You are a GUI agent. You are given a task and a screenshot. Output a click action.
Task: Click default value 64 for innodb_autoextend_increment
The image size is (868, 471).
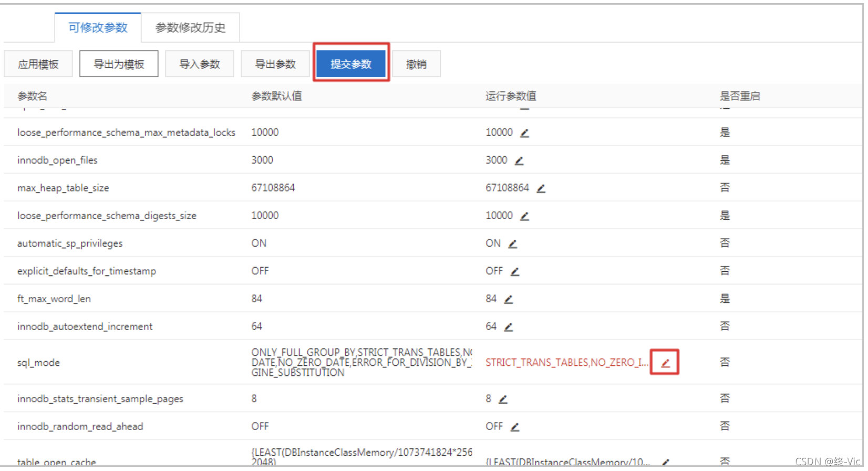tap(256, 326)
